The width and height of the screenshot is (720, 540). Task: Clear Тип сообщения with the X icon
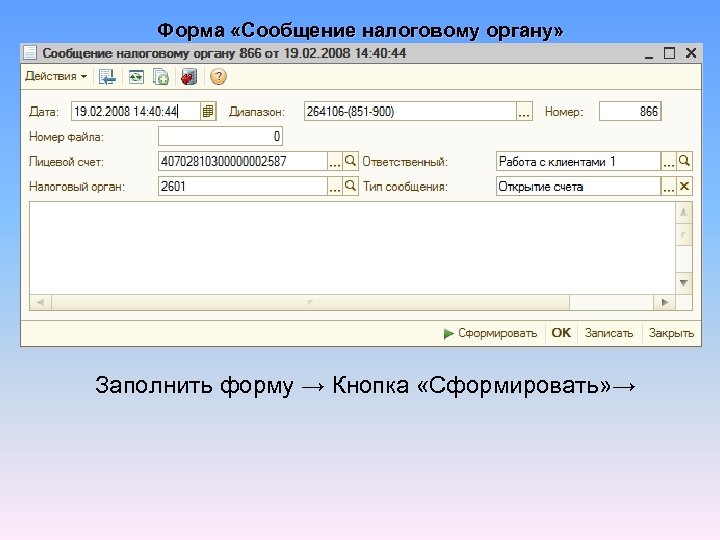pyautogui.click(x=684, y=186)
